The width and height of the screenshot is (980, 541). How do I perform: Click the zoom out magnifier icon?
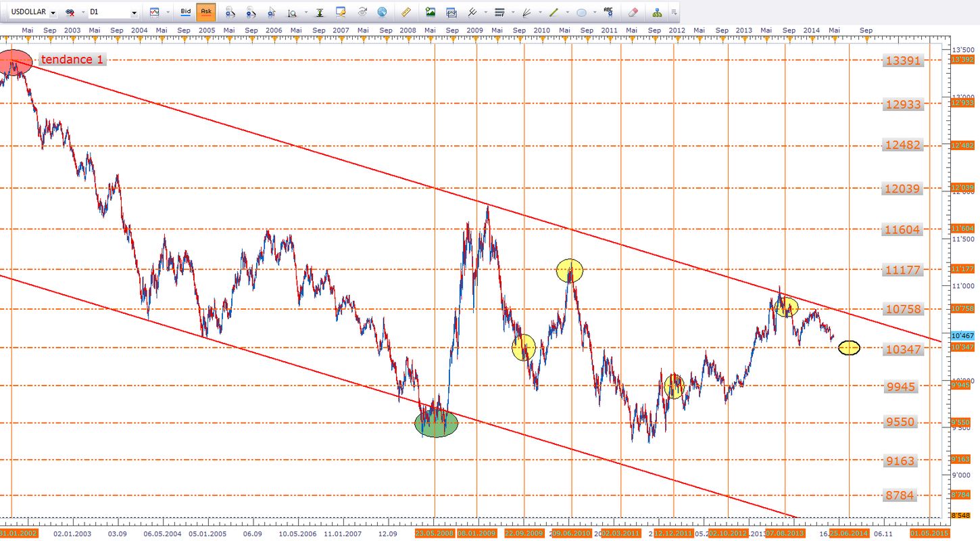click(251, 12)
